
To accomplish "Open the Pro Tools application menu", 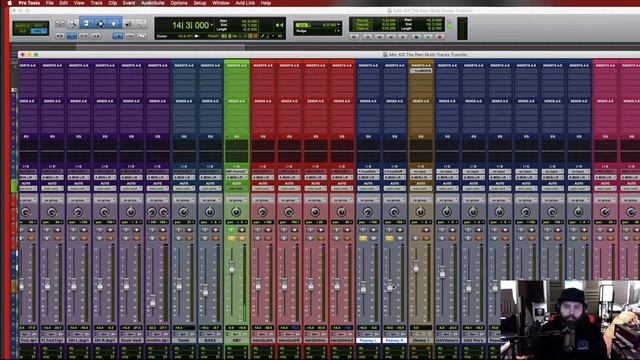I will pyautogui.click(x=29, y=3).
